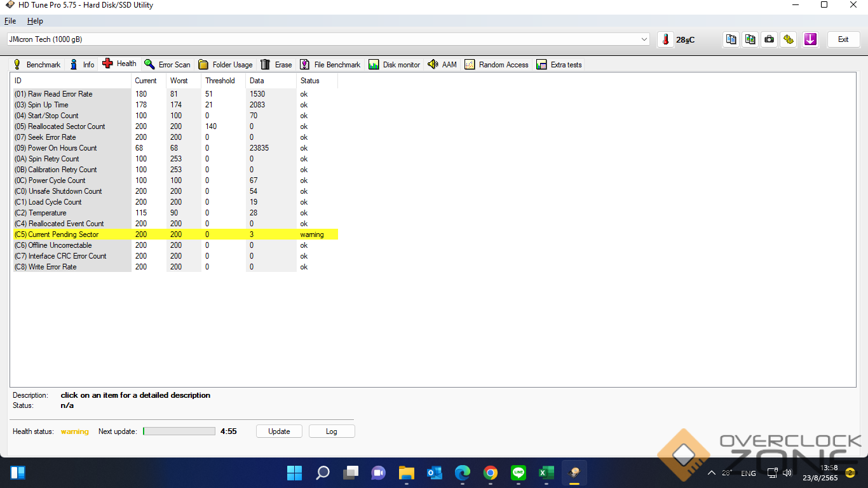Open HD Tune options icon

tap(789, 39)
